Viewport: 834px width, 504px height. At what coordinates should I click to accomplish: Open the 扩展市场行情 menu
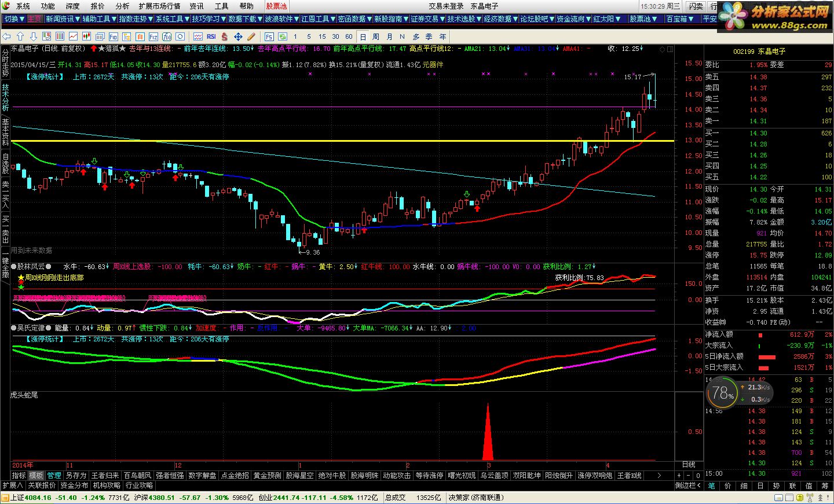point(159,6)
